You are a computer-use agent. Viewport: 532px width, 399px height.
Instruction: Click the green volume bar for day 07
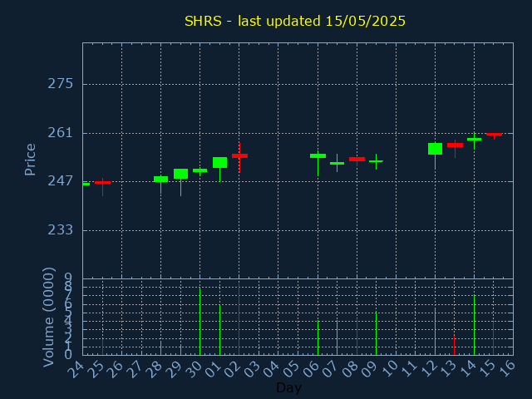pos(337,337)
